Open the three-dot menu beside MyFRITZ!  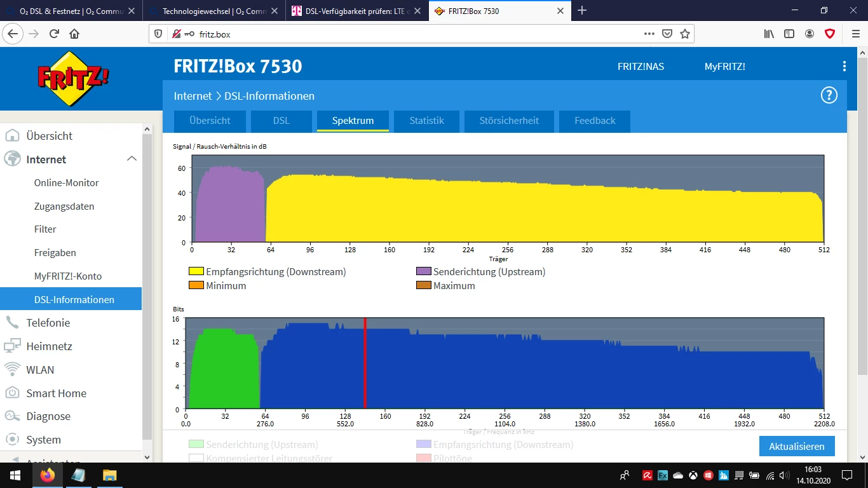(844, 66)
